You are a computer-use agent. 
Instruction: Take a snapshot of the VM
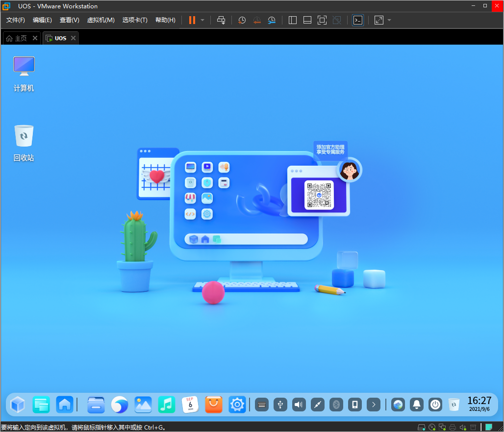(242, 20)
